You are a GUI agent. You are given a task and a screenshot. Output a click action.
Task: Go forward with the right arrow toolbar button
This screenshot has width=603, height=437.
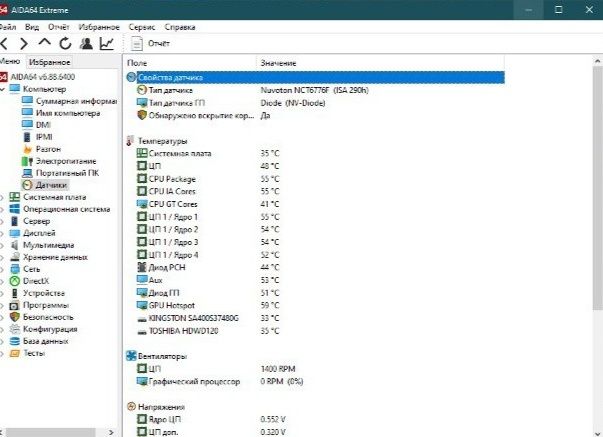point(24,43)
